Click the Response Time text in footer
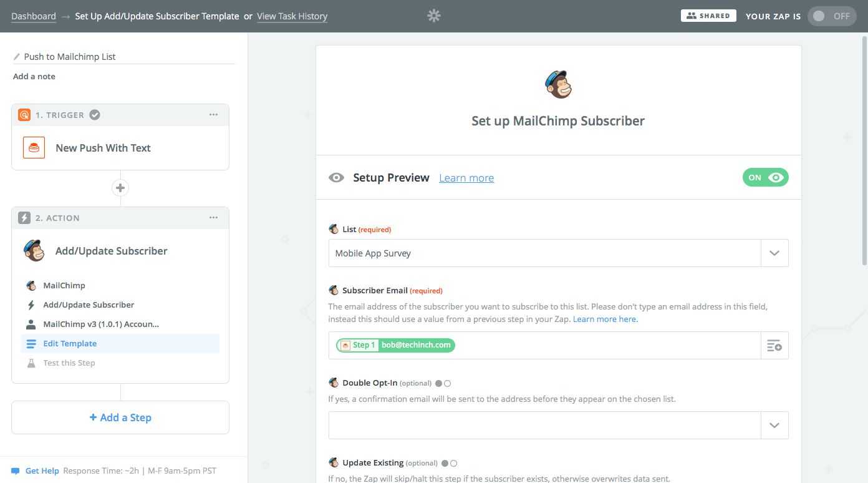Viewport: 868px width, 483px height. coord(140,471)
